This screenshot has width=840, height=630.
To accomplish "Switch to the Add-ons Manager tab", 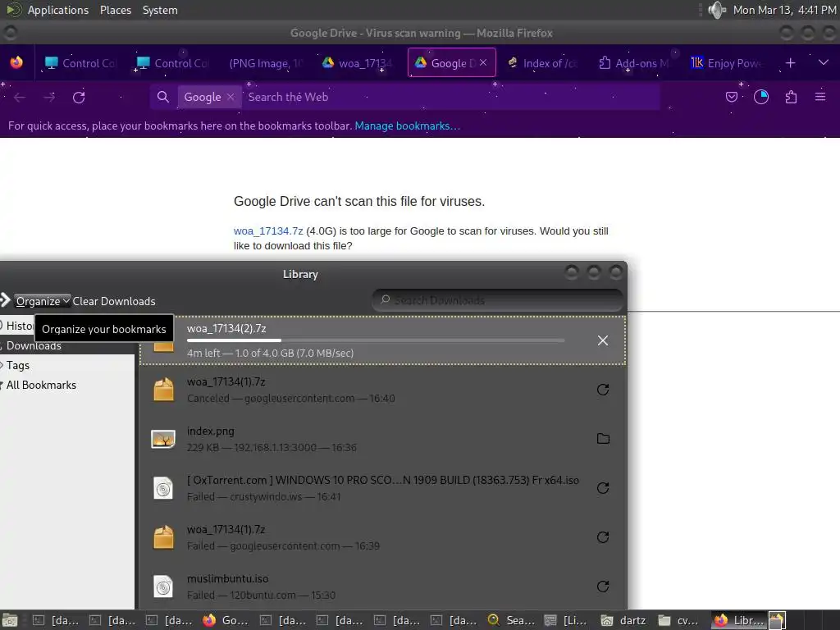I will [x=634, y=62].
